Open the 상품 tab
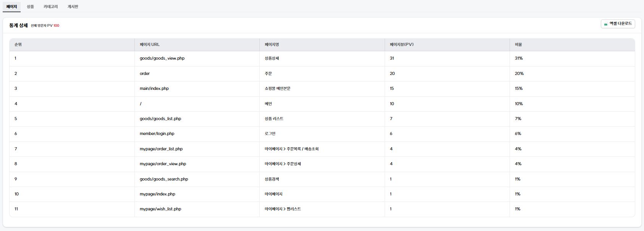The width and height of the screenshot is (644, 231). (x=30, y=7)
